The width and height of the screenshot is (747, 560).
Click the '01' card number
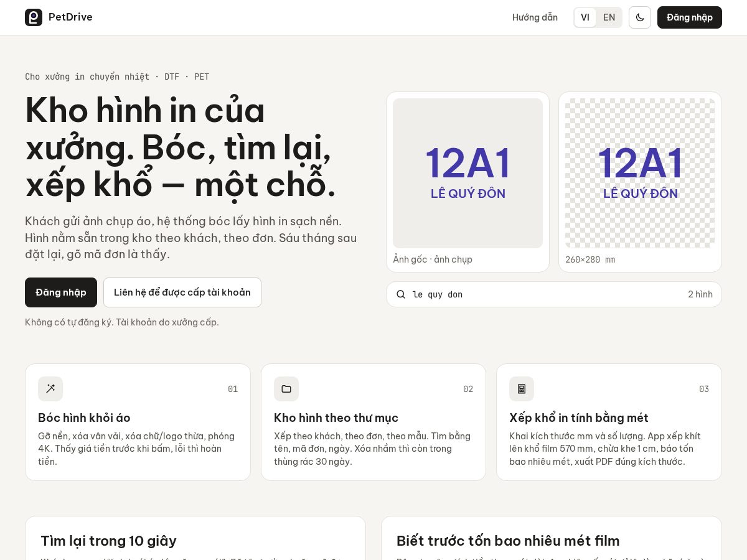pos(233,389)
